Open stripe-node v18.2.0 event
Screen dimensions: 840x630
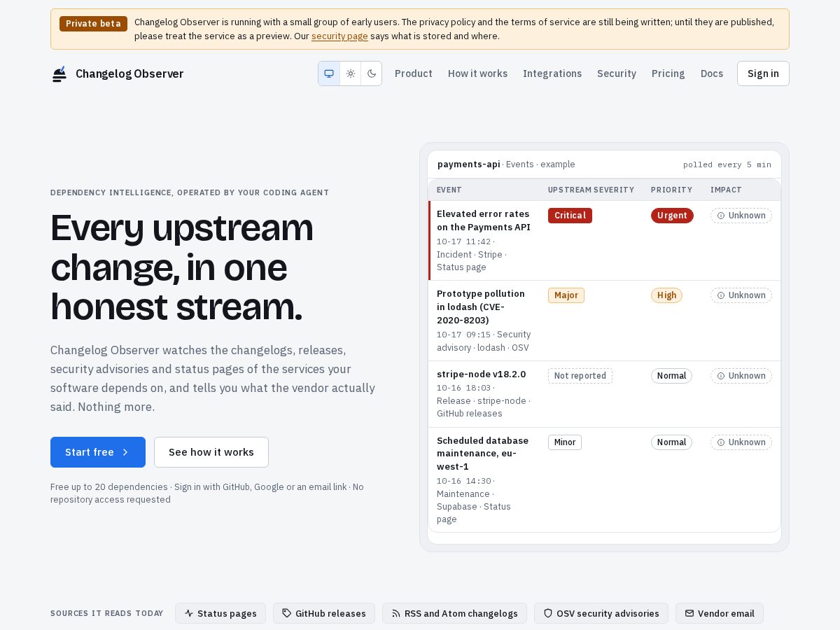click(481, 374)
